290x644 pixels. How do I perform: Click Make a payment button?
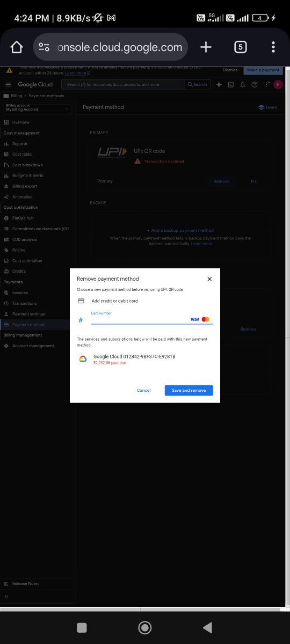[x=263, y=70]
